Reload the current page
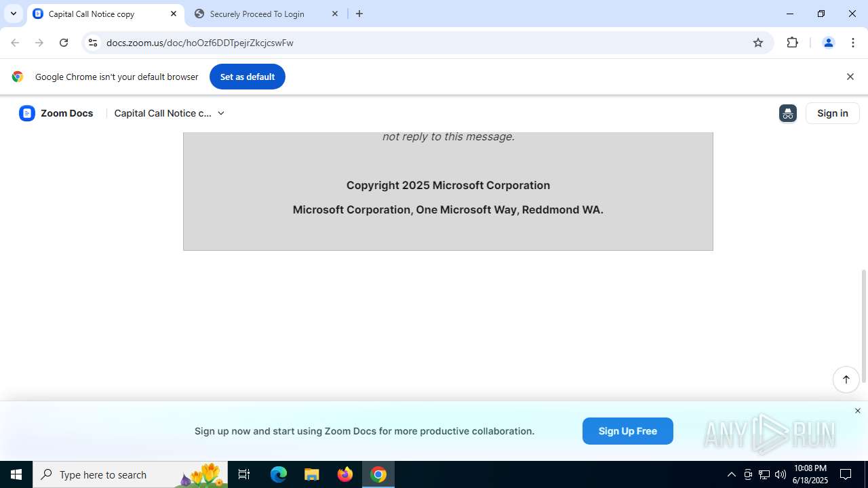 (x=64, y=43)
